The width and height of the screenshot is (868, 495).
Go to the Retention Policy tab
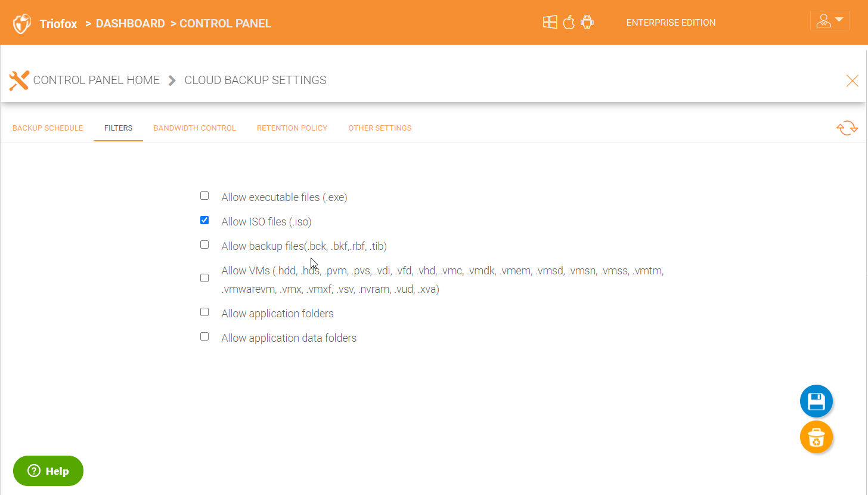pos(292,128)
